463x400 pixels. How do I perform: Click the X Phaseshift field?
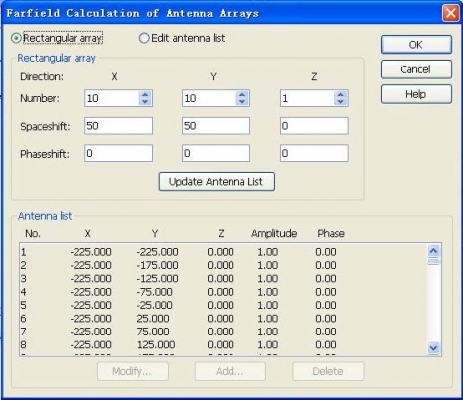(118, 153)
